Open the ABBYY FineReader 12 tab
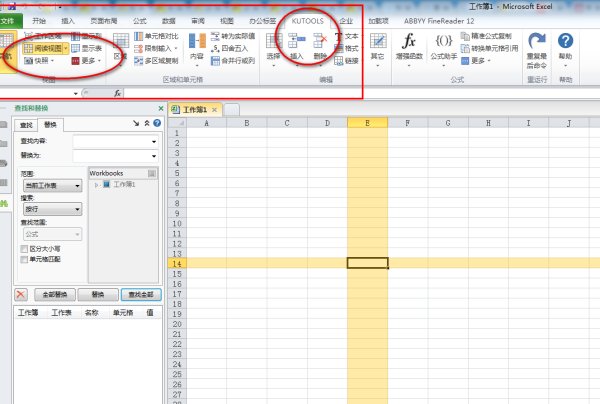 click(x=439, y=21)
